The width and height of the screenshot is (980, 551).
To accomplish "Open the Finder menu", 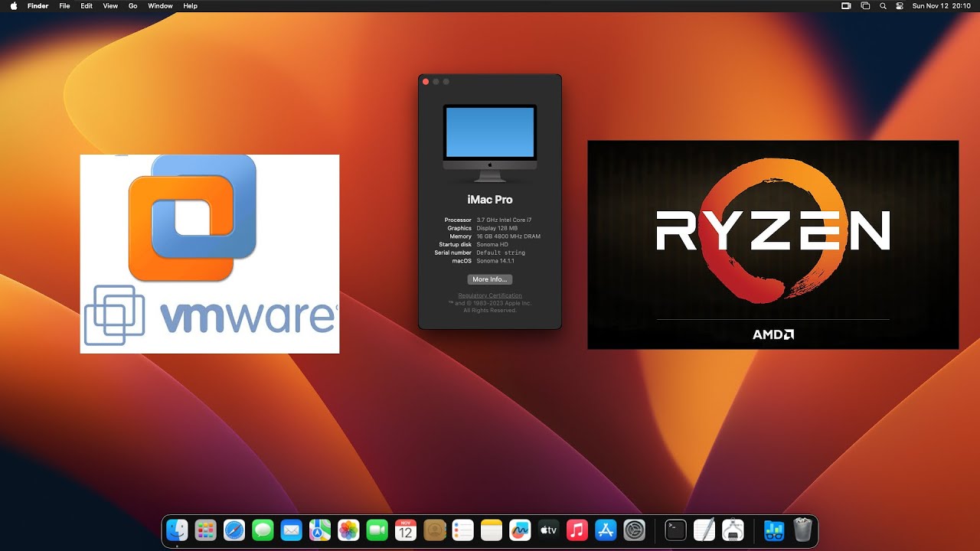I will (38, 5).
